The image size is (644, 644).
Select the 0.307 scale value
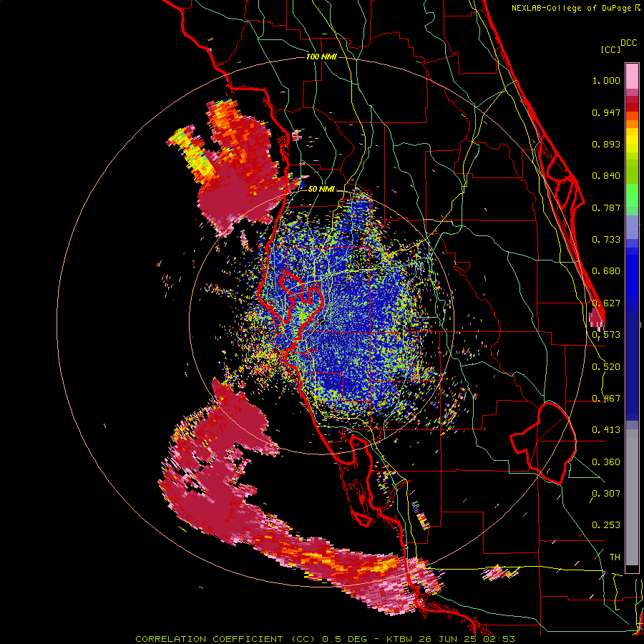point(606,493)
